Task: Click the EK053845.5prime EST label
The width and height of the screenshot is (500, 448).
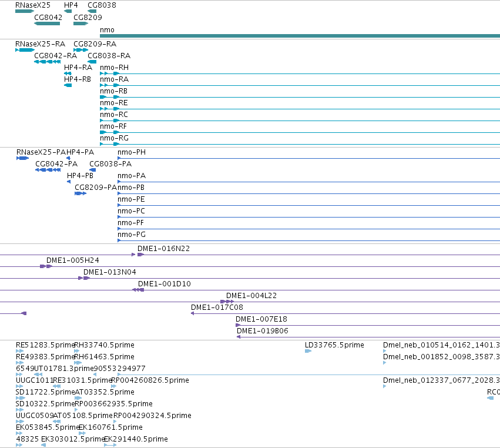Action: click(x=47, y=428)
